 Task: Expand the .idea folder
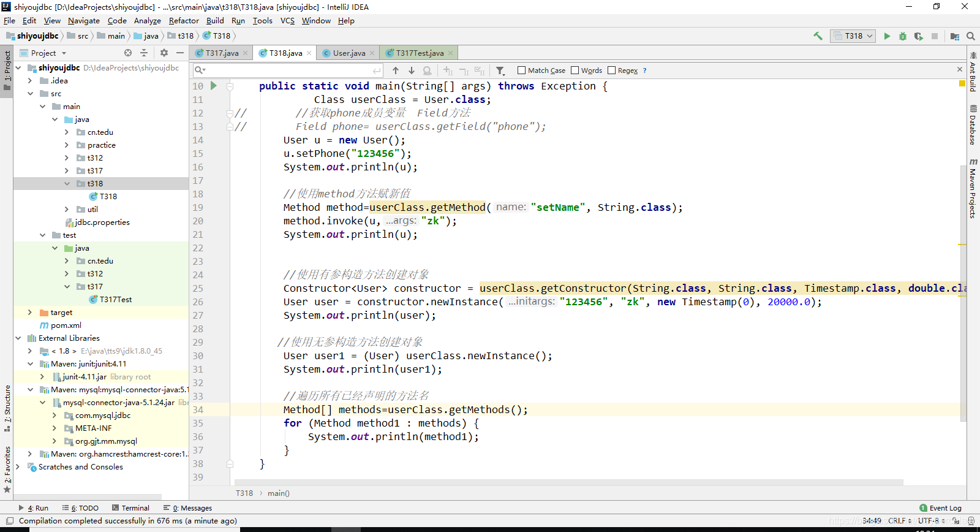coord(30,81)
